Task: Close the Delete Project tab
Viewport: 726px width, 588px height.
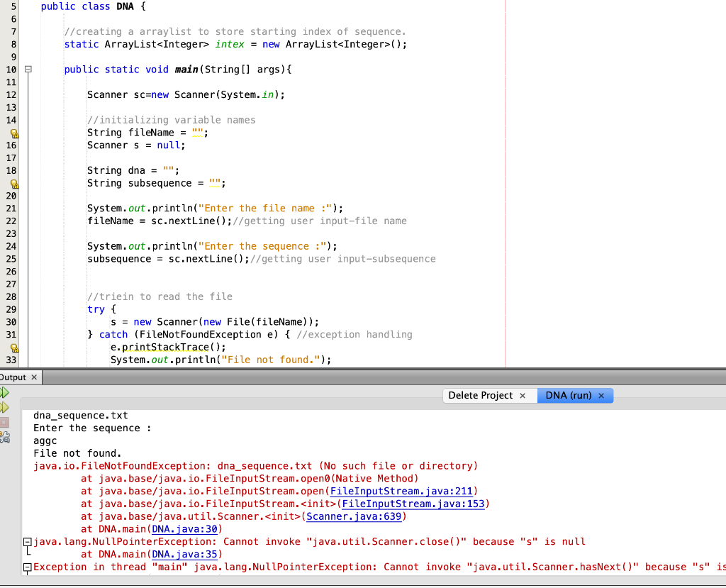Action: click(x=522, y=395)
